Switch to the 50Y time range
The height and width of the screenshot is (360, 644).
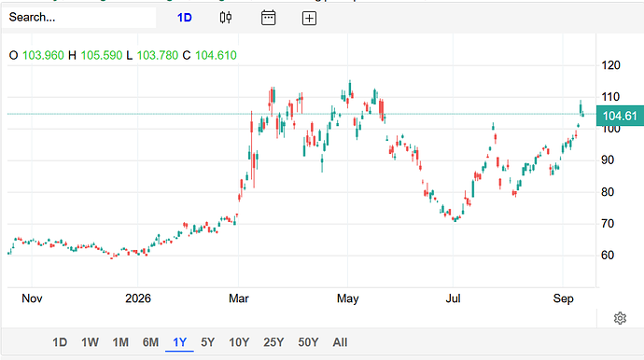point(308,342)
